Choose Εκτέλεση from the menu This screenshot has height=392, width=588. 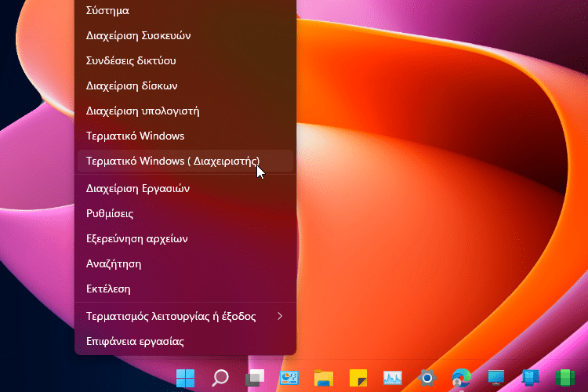point(185,289)
